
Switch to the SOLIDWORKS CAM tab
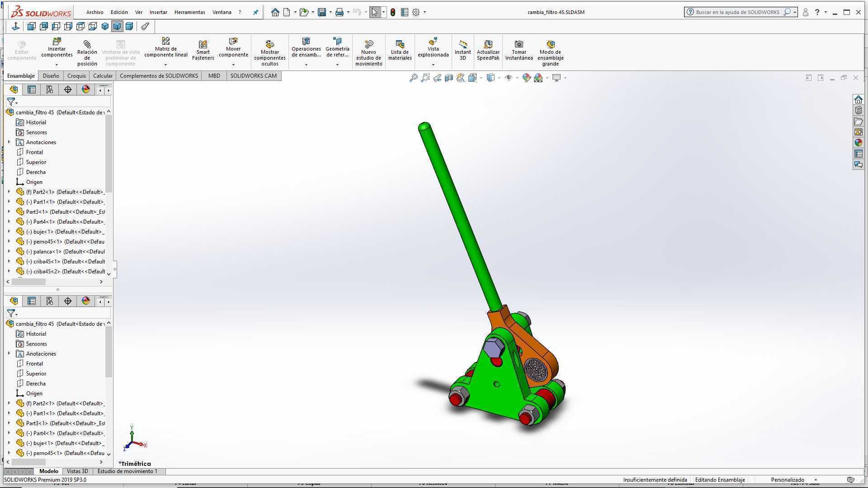(x=254, y=76)
